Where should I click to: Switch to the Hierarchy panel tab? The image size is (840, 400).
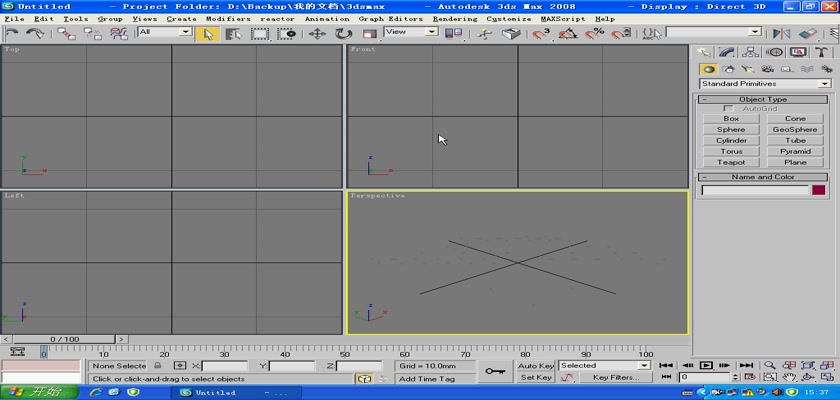click(751, 52)
